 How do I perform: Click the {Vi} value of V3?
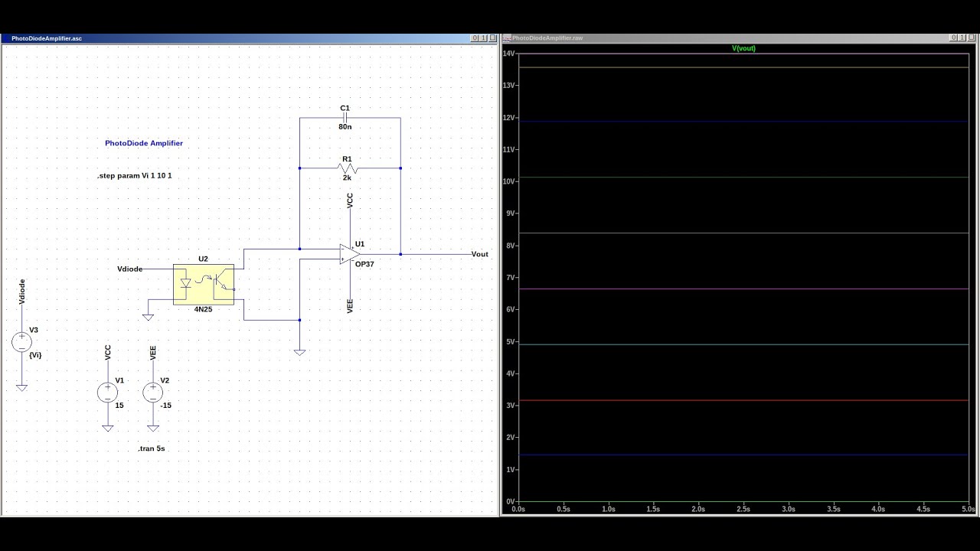point(35,355)
